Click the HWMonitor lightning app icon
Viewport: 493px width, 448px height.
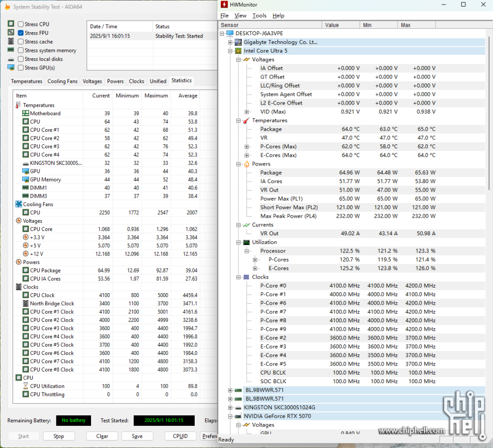pos(224,5)
